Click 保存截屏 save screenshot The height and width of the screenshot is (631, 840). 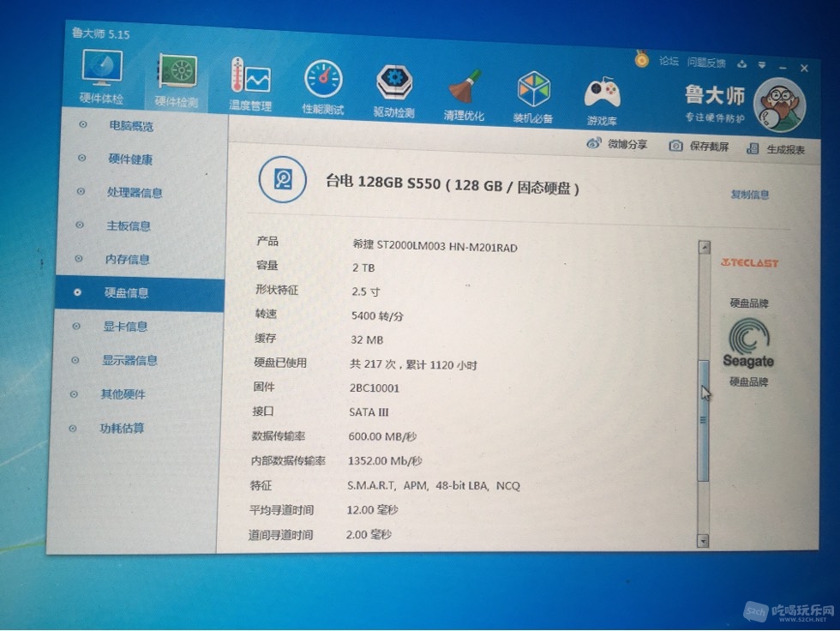coord(699,147)
